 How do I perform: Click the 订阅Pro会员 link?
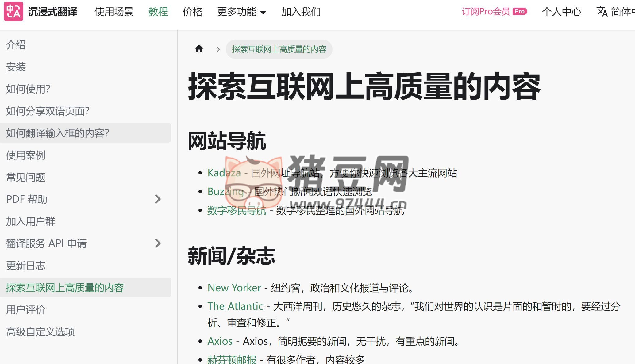point(486,12)
